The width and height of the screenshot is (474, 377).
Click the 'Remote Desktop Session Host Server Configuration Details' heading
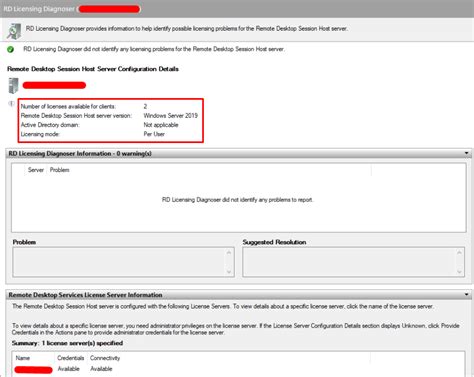(x=93, y=69)
